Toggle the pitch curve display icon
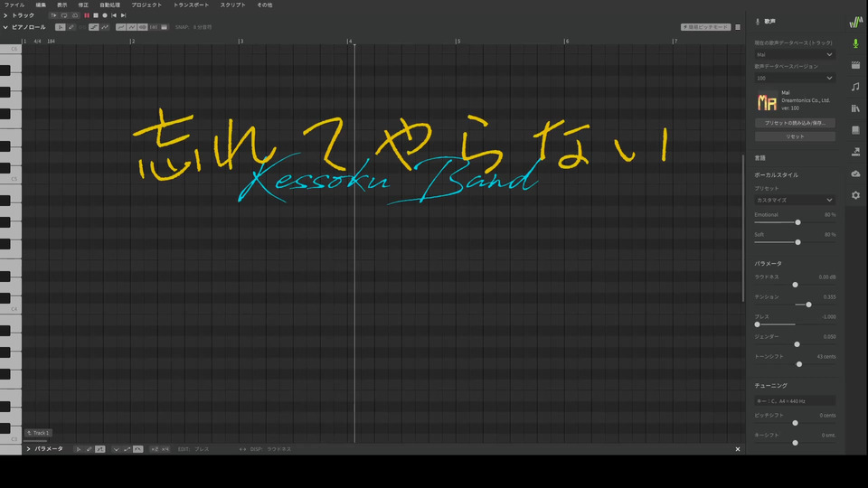The height and width of the screenshot is (488, 868). 105,27
